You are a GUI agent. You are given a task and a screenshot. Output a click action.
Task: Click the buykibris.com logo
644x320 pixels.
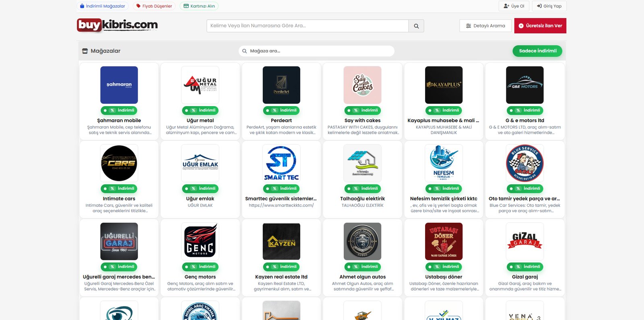pos(117,25)
